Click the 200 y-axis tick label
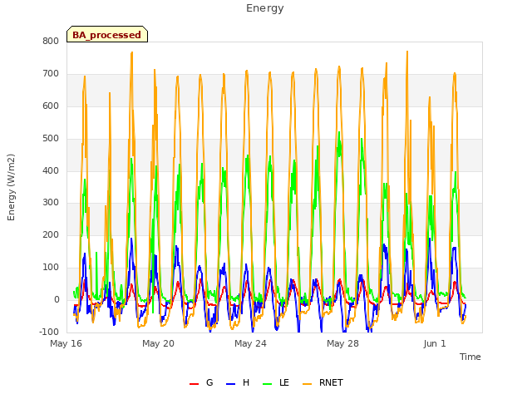Screen dimensions: 532x399 pos(51,234)
